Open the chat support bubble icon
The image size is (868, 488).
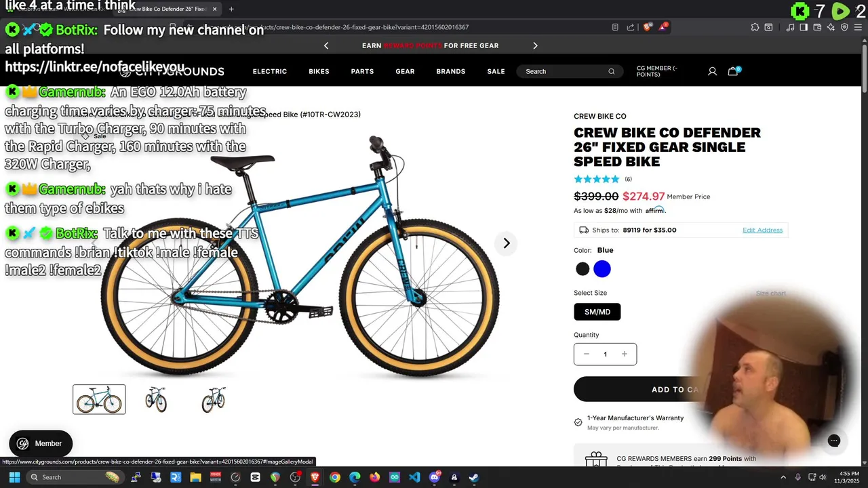[834, 441]
